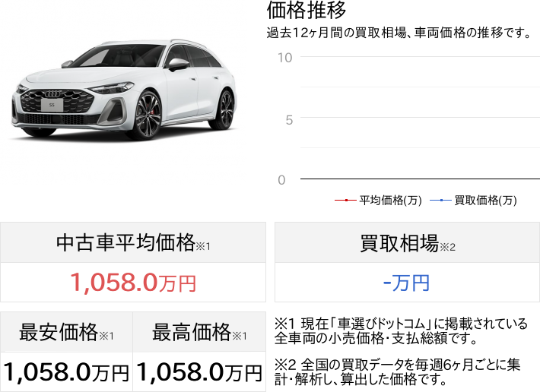Select the blue -万円 purchase price value

point(407,283)
